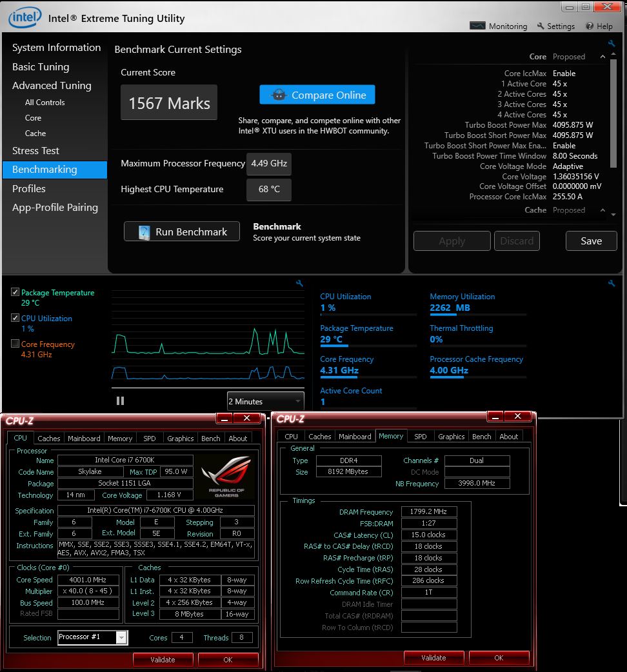Open Basic Tuning section

point(41,67)
